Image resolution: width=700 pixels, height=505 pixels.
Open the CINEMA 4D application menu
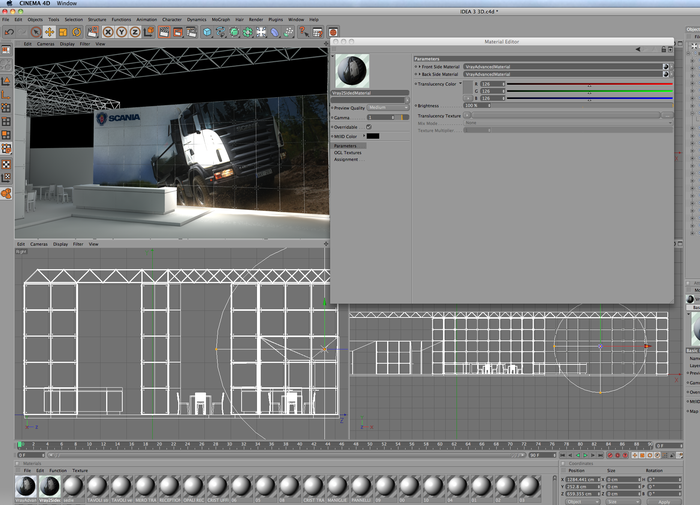(x=34, y=4)
